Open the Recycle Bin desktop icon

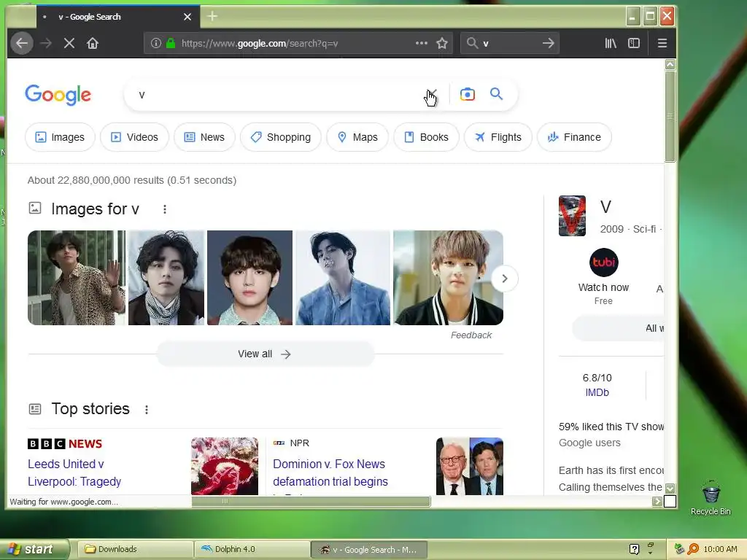coord(711,498)
